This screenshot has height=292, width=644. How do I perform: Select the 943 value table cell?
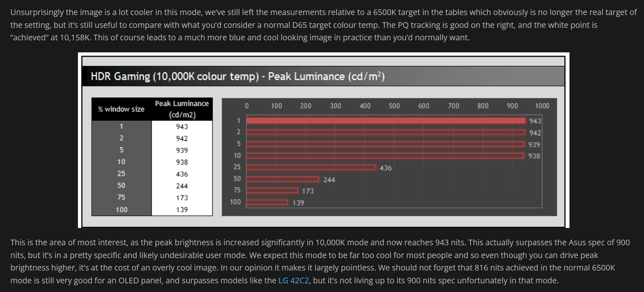coord(182,127)
